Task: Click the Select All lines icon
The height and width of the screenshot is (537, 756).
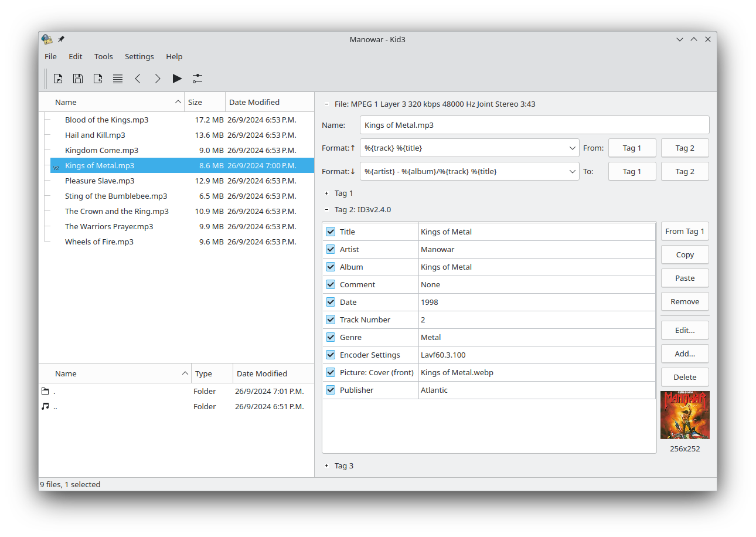Action: [x=118, y=79]
